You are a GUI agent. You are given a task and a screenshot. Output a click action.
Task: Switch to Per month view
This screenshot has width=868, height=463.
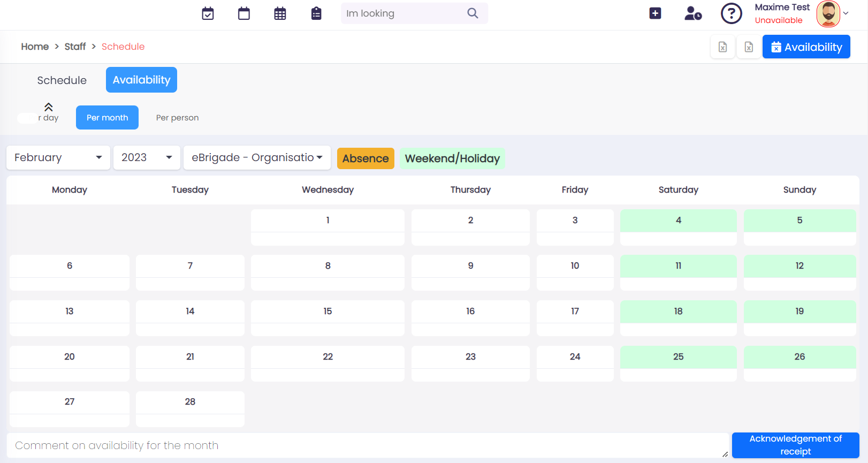(107, 118)
